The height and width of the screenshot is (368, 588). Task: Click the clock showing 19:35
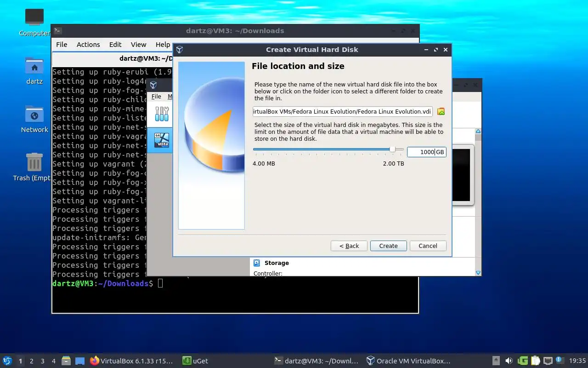pos(577,361)
